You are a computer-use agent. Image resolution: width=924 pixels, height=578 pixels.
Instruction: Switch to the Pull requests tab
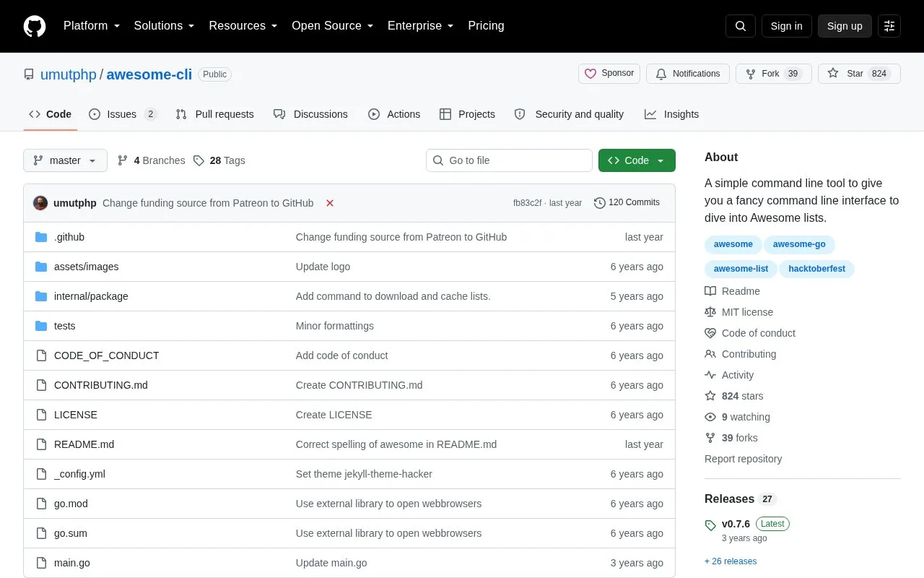214,114
